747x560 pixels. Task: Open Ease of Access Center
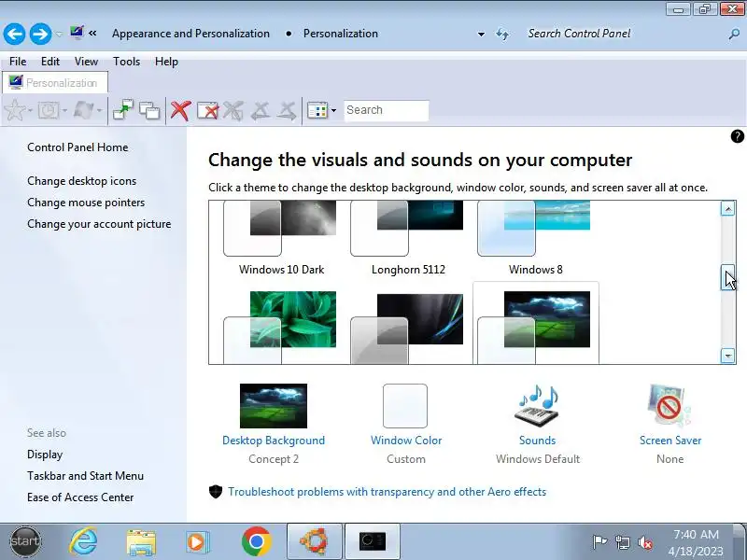(80, 497)
